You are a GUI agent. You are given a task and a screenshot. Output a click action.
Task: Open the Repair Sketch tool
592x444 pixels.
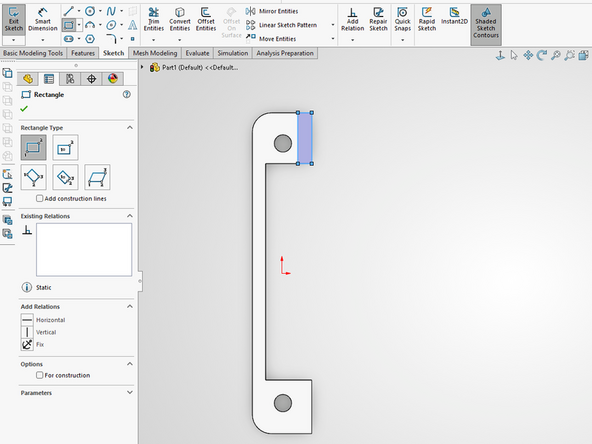click(378, 20)
